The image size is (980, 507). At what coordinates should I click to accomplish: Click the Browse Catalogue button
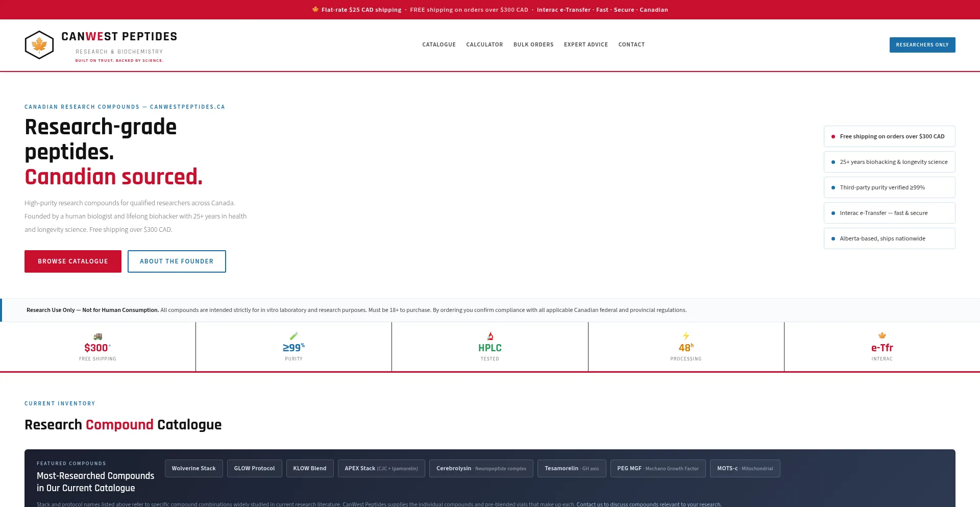coord(73,261)
